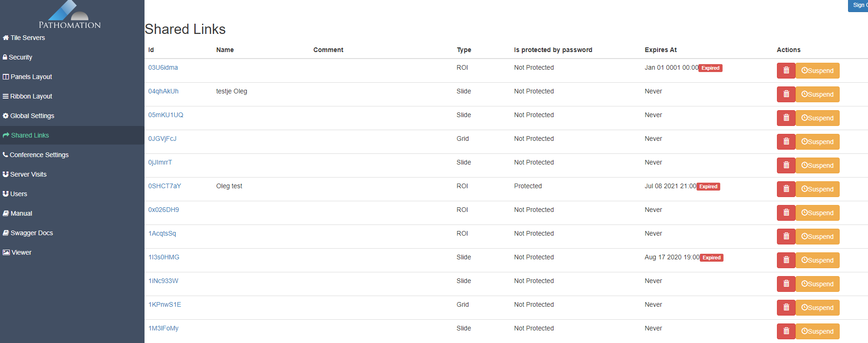
Task: Delete the 04qhAkUh link with trash icon
Action: tap(786, 94)
